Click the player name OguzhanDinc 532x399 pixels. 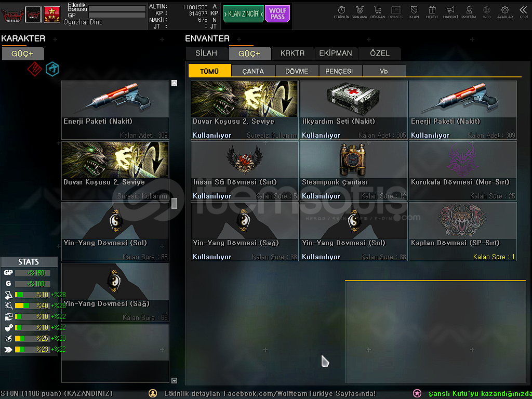coord(83,22)
